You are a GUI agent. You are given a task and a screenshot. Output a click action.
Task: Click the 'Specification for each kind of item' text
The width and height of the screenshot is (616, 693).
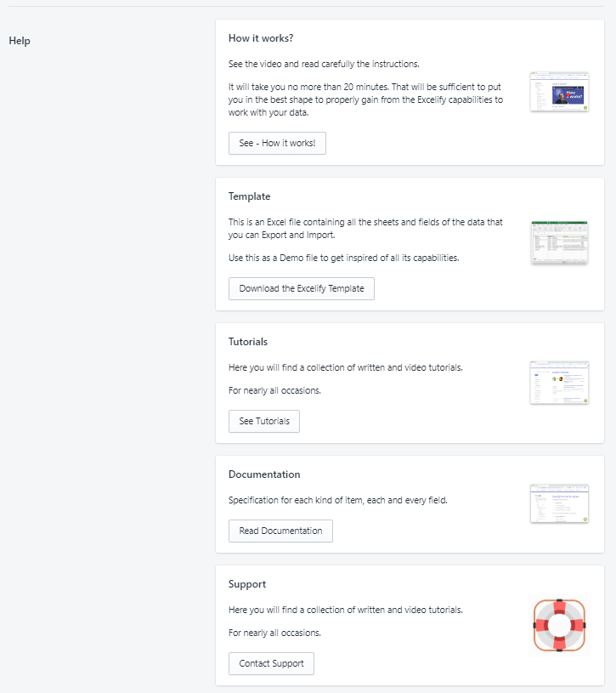[x=338, y=500]
